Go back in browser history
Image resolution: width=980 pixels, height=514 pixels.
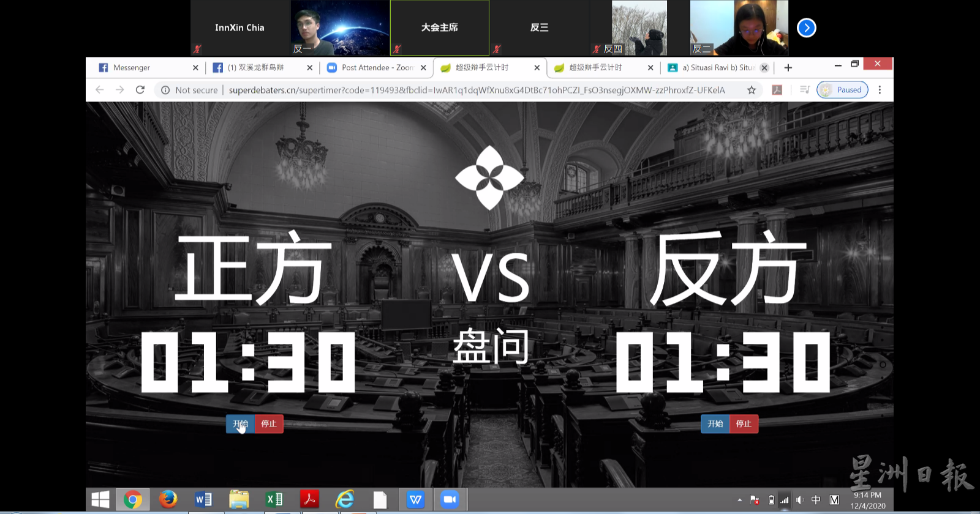(x=100, y=90)
